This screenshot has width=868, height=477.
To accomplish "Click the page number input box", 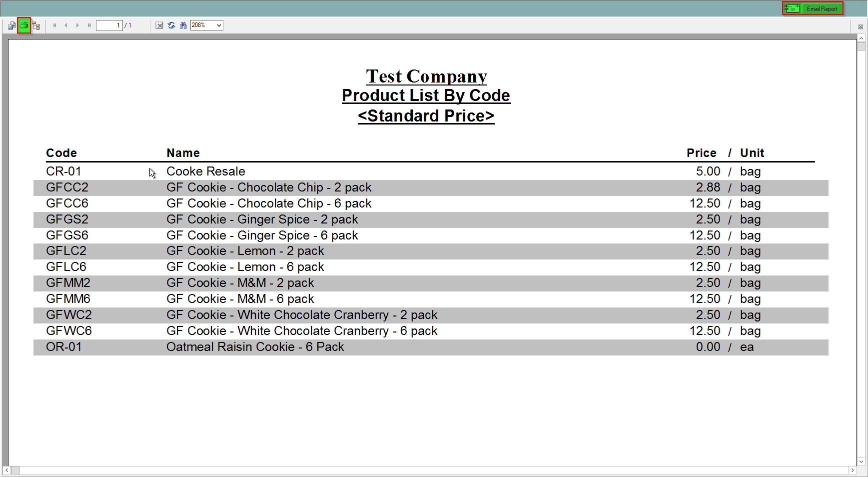I will pyautogui.click(x=109, y=25).
